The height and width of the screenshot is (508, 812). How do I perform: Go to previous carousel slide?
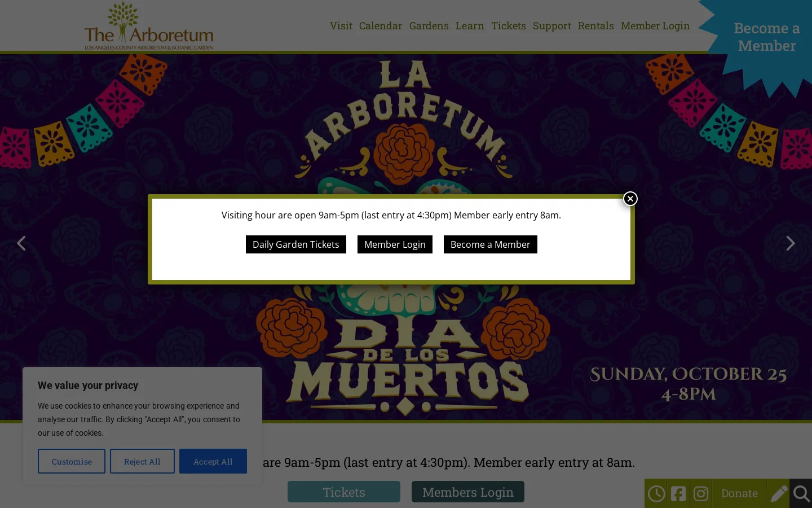(x=21, y=243)
